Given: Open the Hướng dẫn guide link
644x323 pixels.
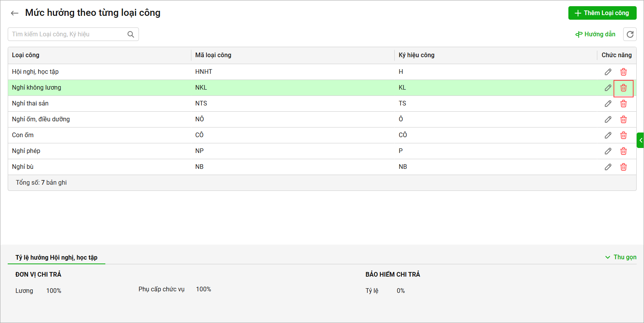Looking at the screenshot, I should [595, 34].
